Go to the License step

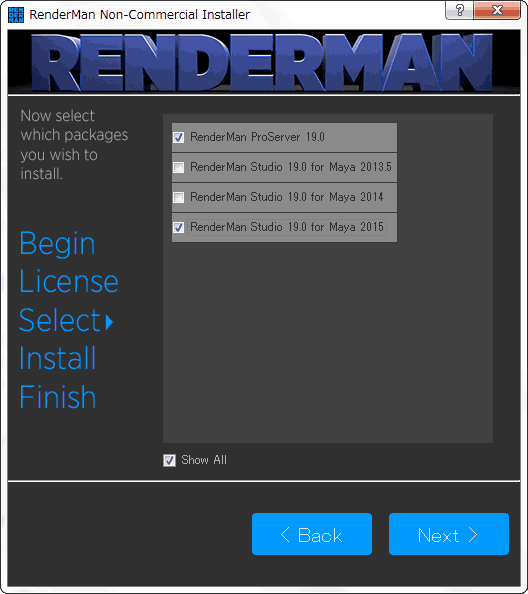point(69,281)
